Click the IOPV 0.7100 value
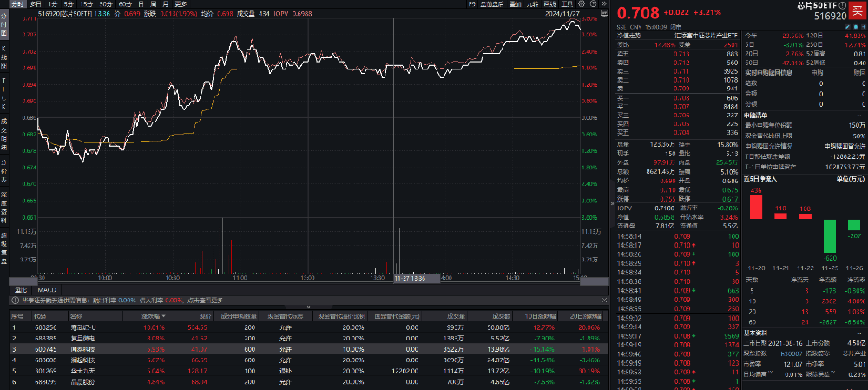Viewport: 868px width, 390px height. click(665, 208)
